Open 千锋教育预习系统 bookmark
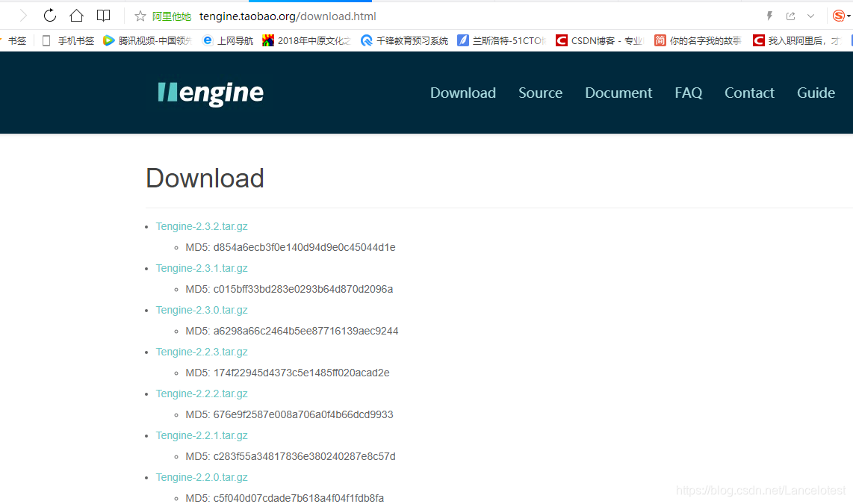 tap(404, 41)
